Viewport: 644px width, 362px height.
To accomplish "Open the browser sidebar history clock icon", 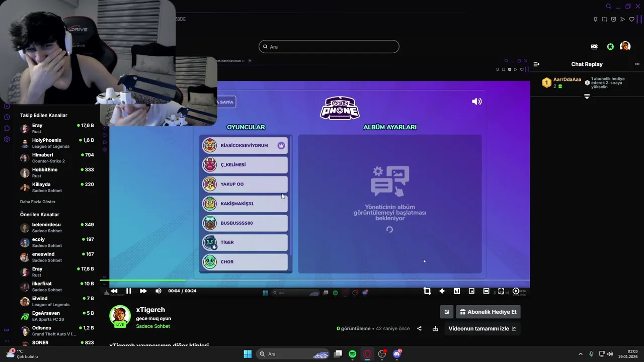I will coord(7,117).
